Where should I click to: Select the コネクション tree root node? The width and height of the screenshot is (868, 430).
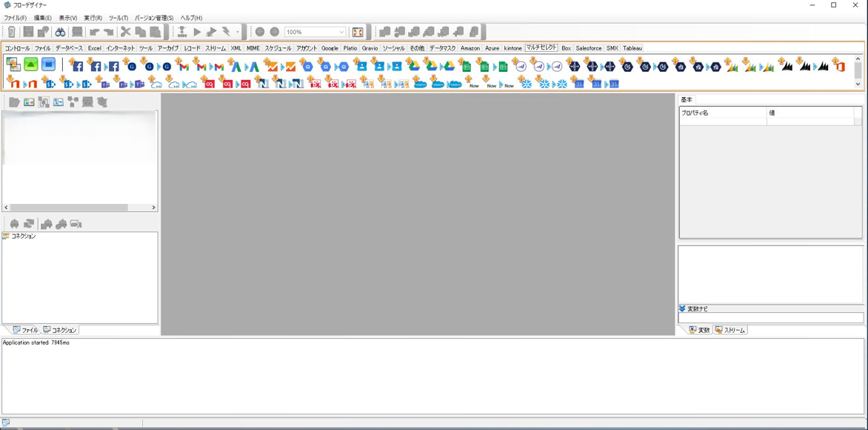23,236
